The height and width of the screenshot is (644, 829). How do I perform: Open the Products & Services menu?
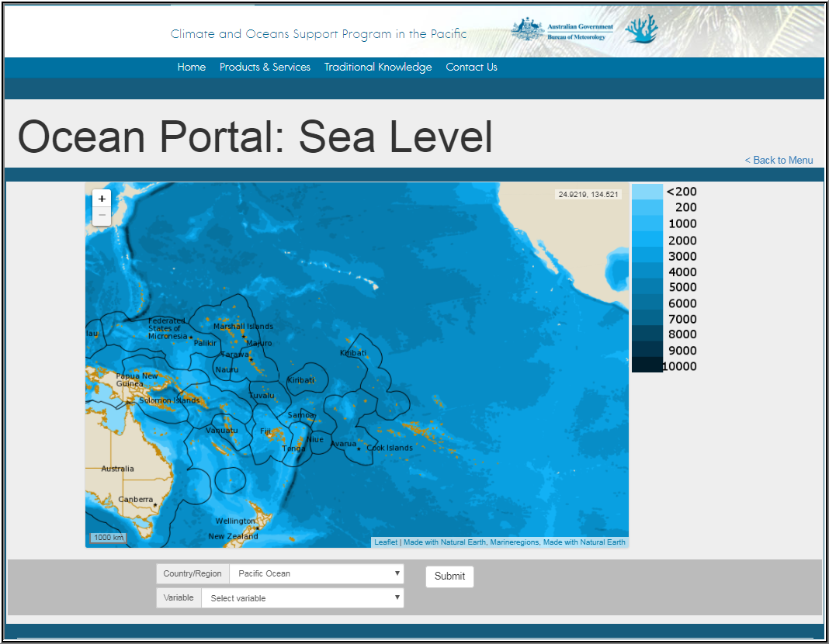pos(265,68)
